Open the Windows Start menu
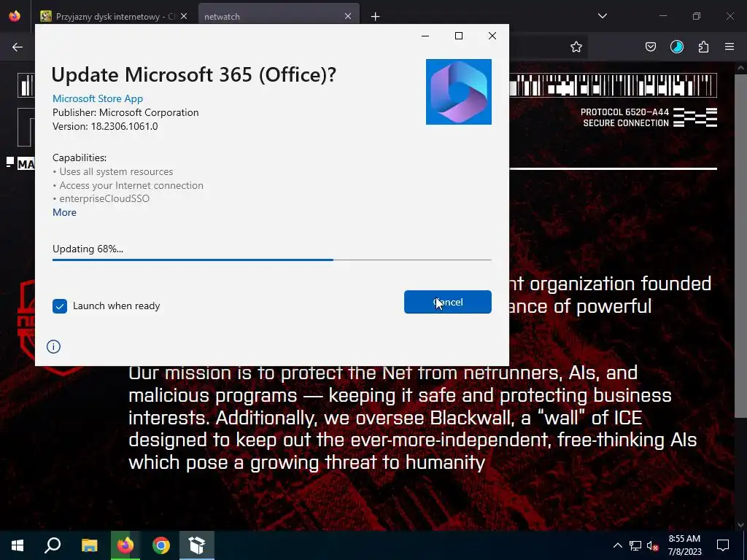 point(18,545)
